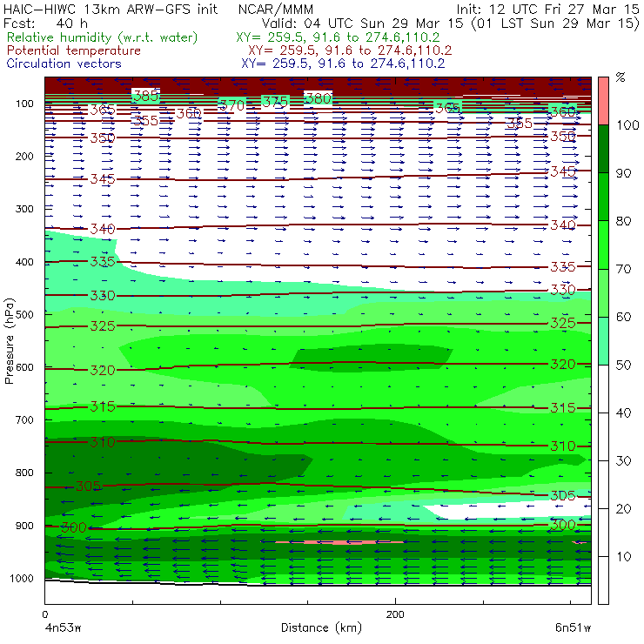The width and height of the screenshot is (644, 644).
Task: Select the 900 hPa pressure tick label
Action: tap(24, 526)
